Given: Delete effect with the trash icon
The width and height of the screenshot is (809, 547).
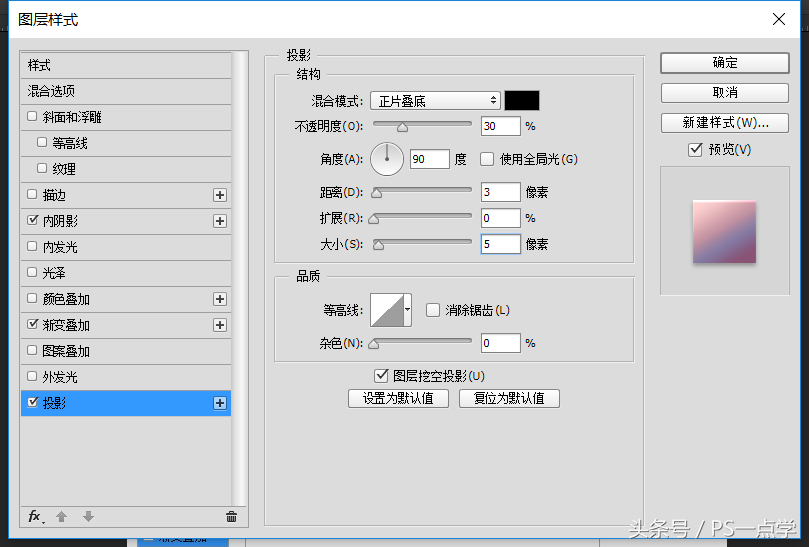Looking at the screenshot, I should (x=231, y=517).
